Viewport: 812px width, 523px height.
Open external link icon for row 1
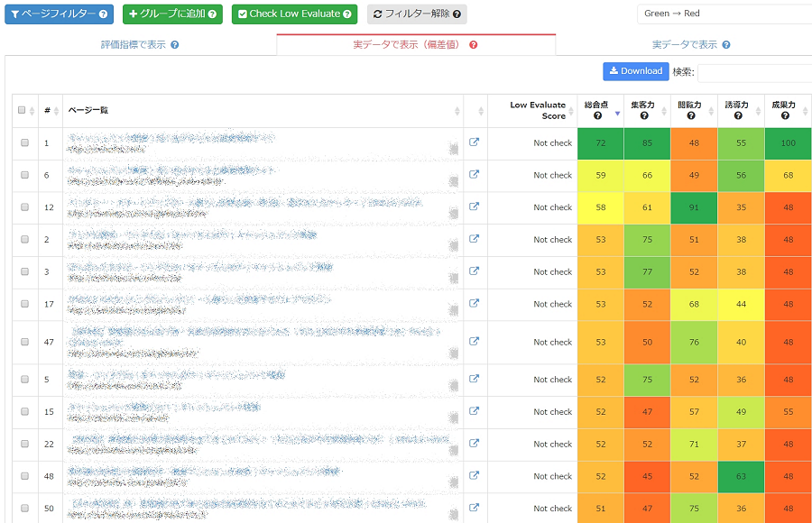[475, 142]
